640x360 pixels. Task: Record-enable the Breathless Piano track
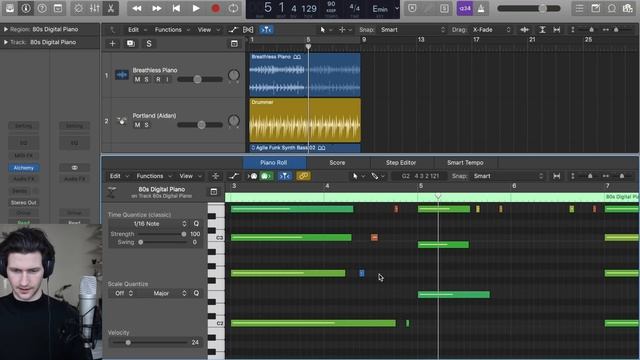158,79
